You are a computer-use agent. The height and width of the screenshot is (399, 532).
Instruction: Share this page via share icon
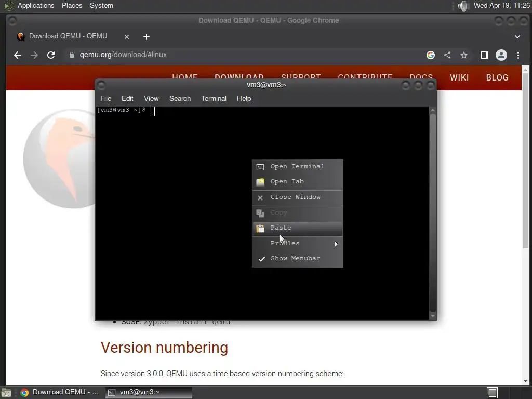447,55
